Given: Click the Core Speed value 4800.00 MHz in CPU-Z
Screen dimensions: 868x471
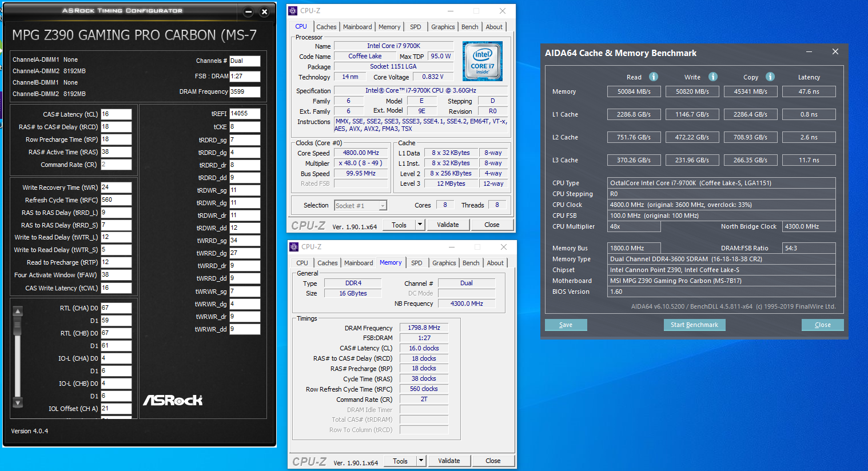Looking at the screenshot, I should [361, 153].
